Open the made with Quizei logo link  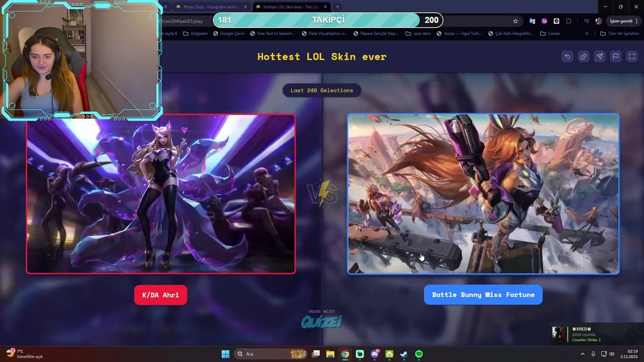[x=322, y=319]
